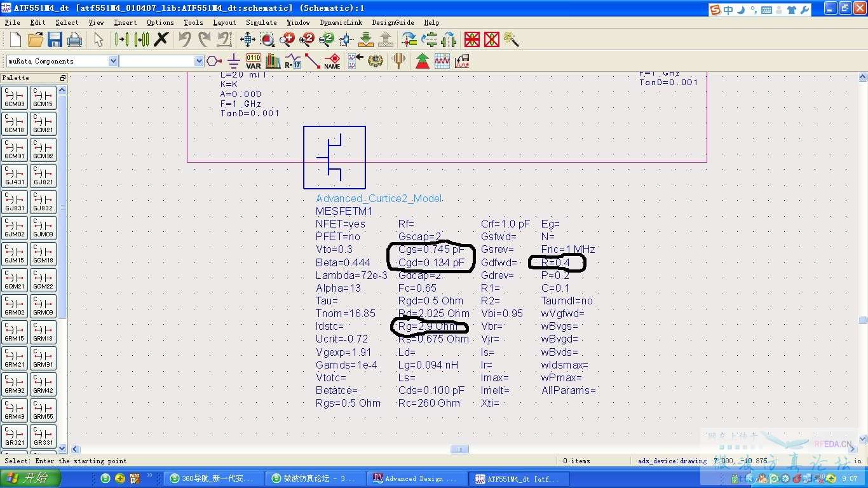
Task: Open the muRata Components palette dropdown
Action: pyautogui.click(x=113, y=61)
